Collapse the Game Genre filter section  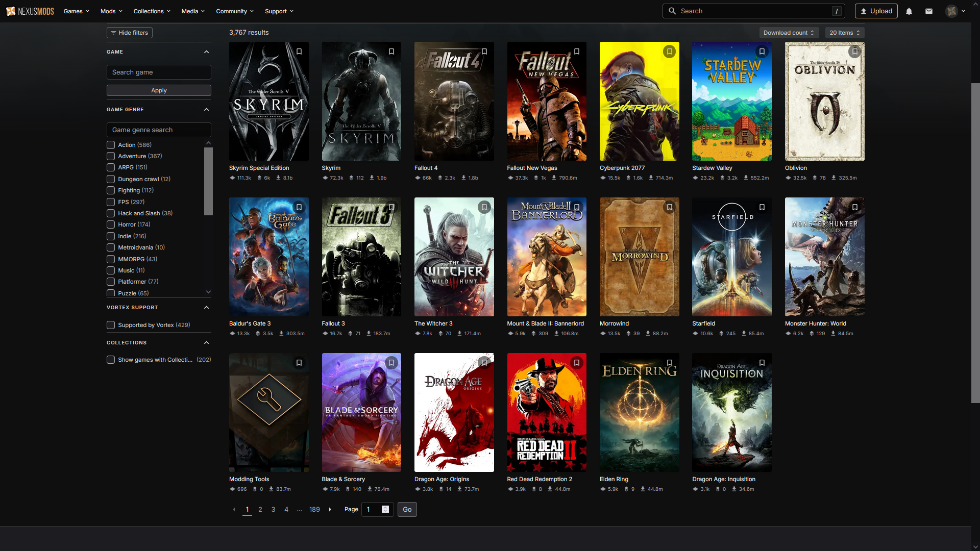coord(206,110)
